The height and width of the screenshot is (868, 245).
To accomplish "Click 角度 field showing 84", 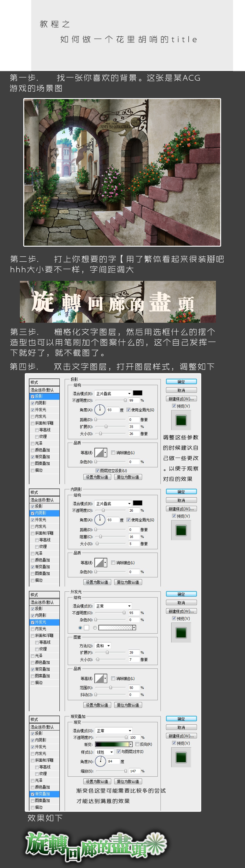I will tap(113, 761).
